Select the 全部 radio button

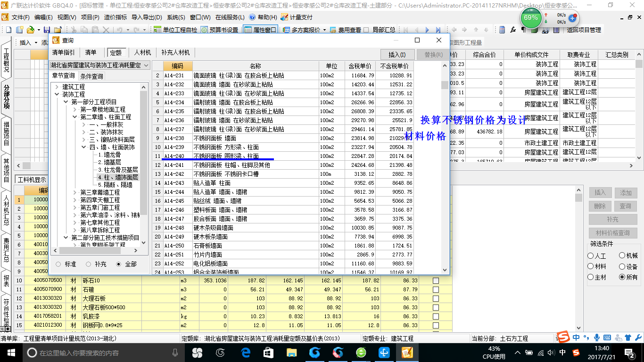(x=118, y=264)
